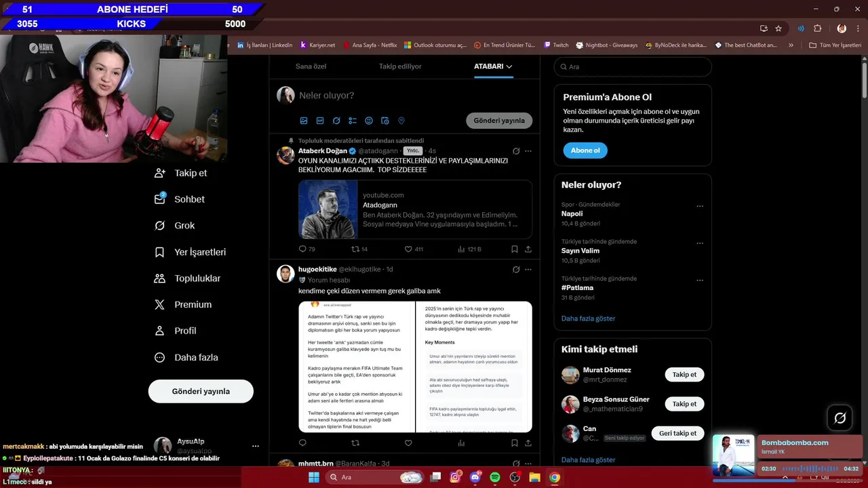Click Takip et in sidebar
Viewport: 868px width, 488px height.
tap(181, 173)
